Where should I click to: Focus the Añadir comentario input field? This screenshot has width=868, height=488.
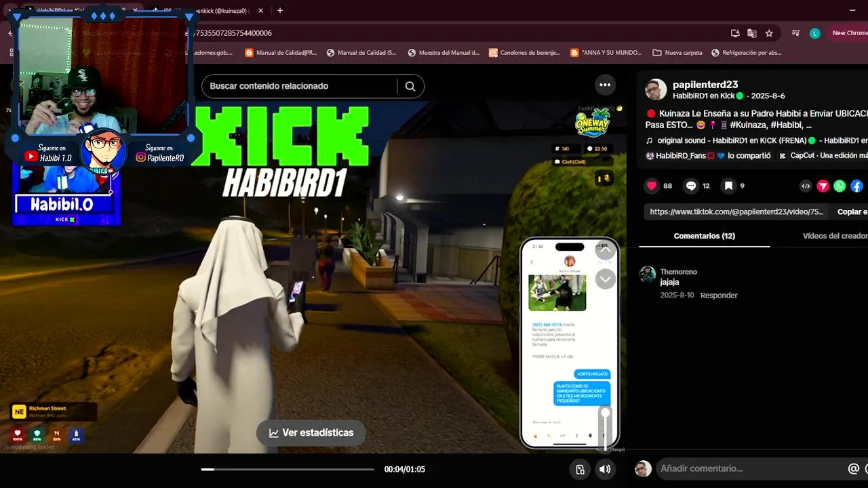tap(749, 468)
